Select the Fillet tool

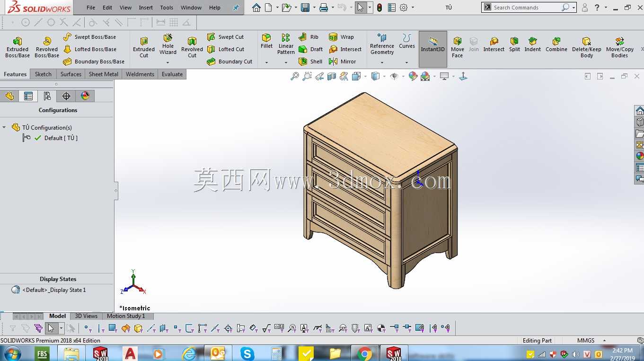point(266,41)
